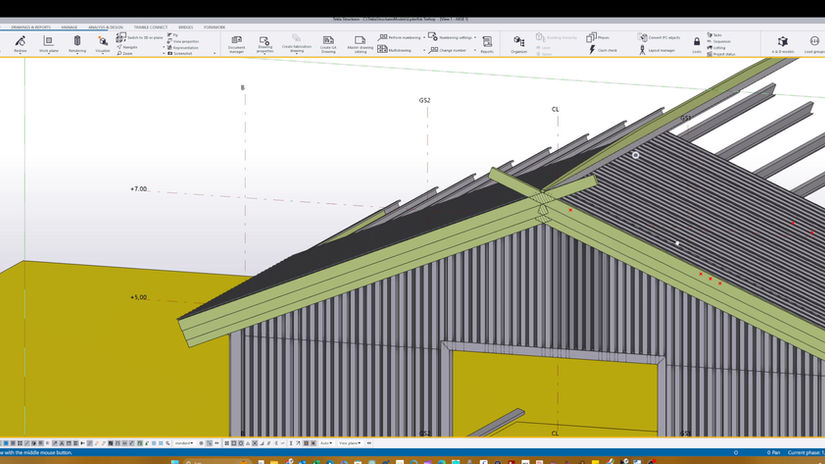This screenshot has width=825, height=464.
Task: Switch to Trimble Connect tab
Action: tap(150, 27)
